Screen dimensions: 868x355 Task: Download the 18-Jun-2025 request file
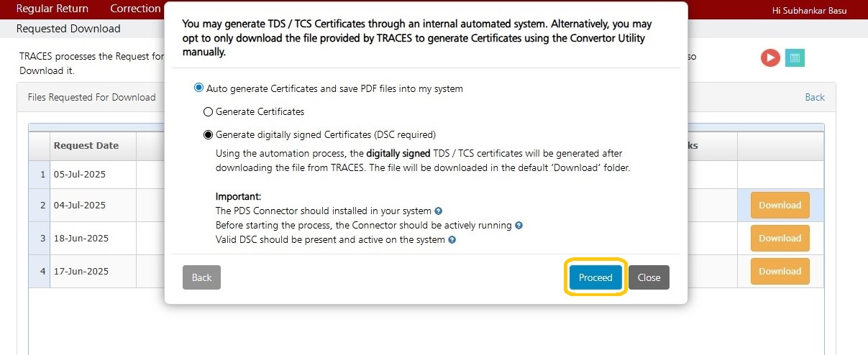point(780,238)
